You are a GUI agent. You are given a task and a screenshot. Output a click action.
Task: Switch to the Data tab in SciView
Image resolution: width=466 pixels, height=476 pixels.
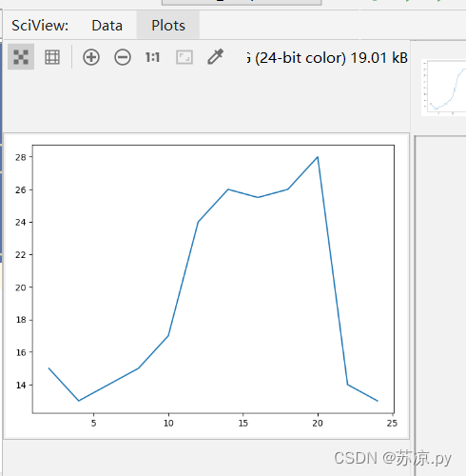107,26
